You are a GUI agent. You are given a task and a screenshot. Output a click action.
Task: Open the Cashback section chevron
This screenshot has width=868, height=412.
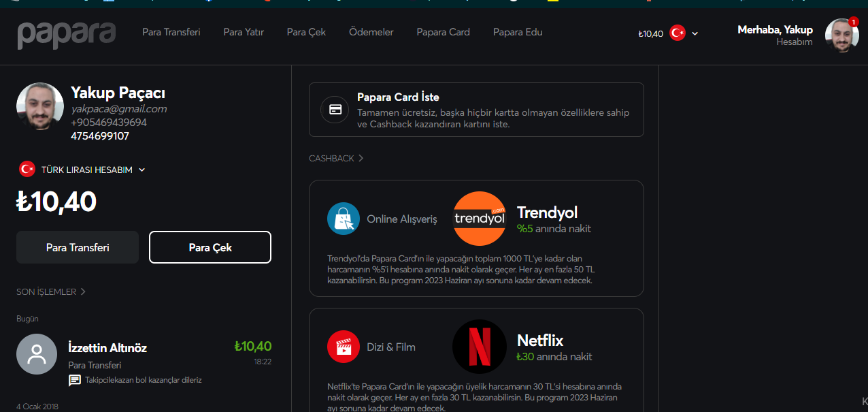coord(361,158)
